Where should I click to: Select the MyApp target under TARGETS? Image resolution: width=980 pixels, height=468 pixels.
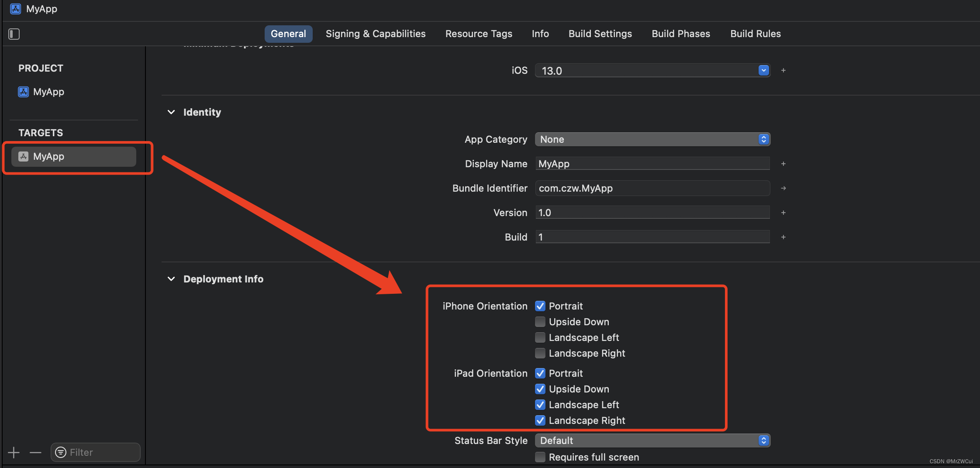pyautogui.click(x=74, y=156)
